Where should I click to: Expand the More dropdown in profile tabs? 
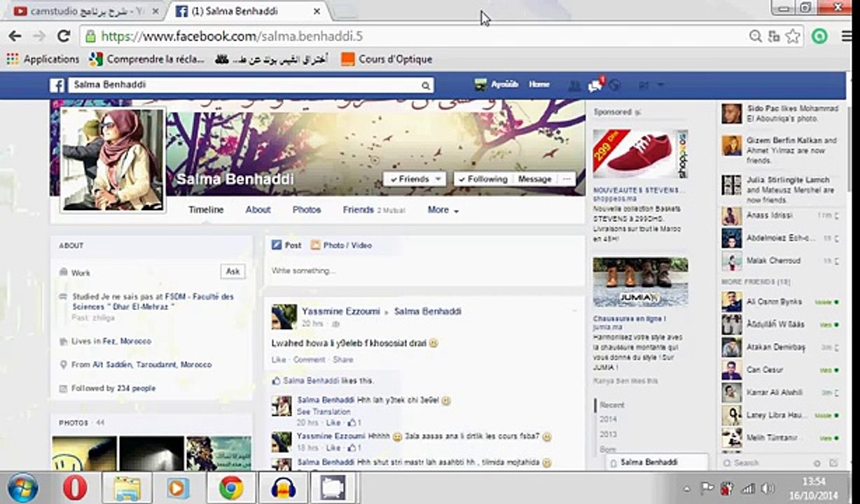pos(443,210)
